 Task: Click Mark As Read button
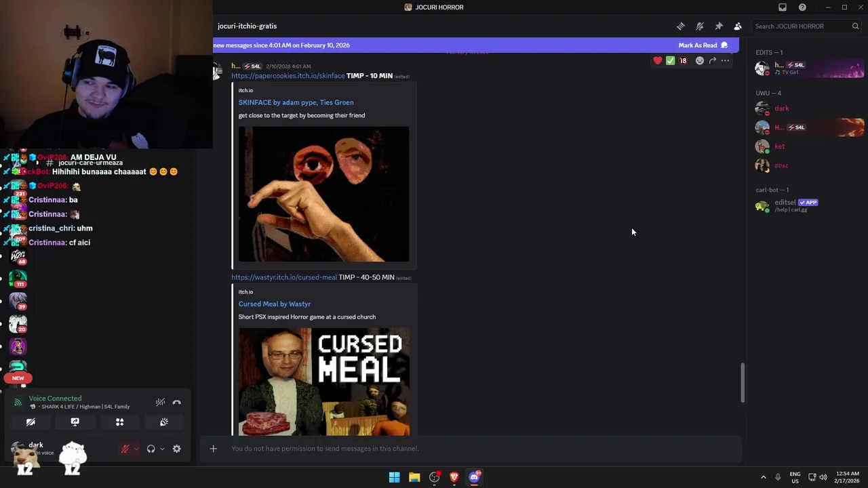703,45
